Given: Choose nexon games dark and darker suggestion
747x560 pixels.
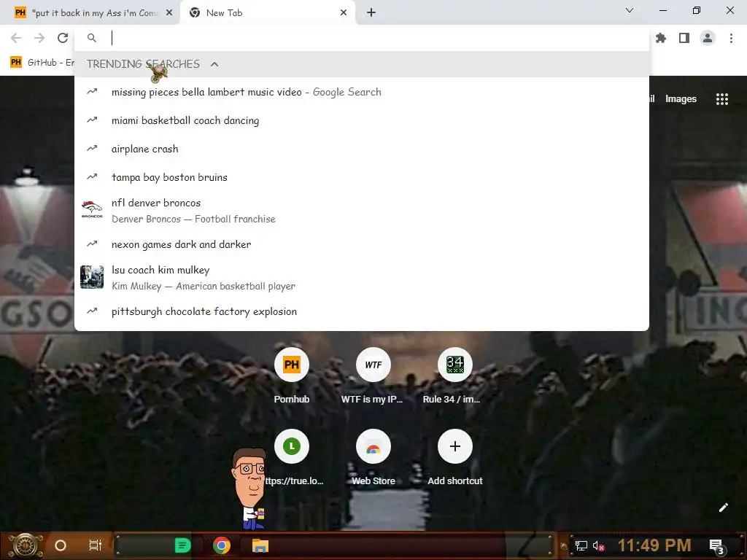Looking at the screenshot, I should click(362, 244).
